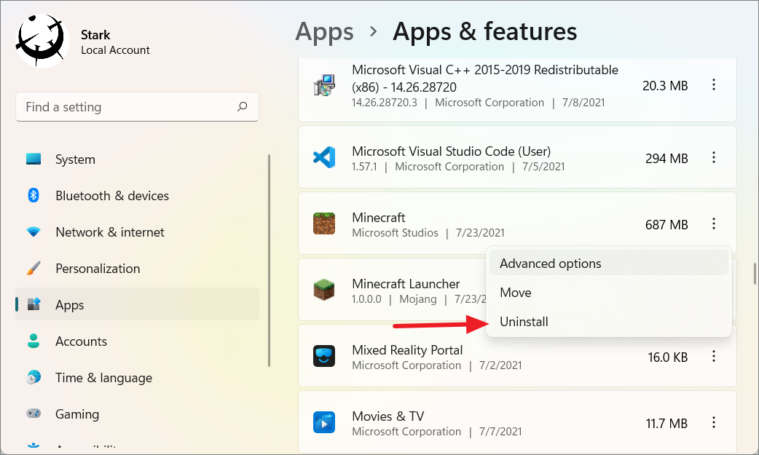Click the Find a setting search box

click(x=137, y=106)
